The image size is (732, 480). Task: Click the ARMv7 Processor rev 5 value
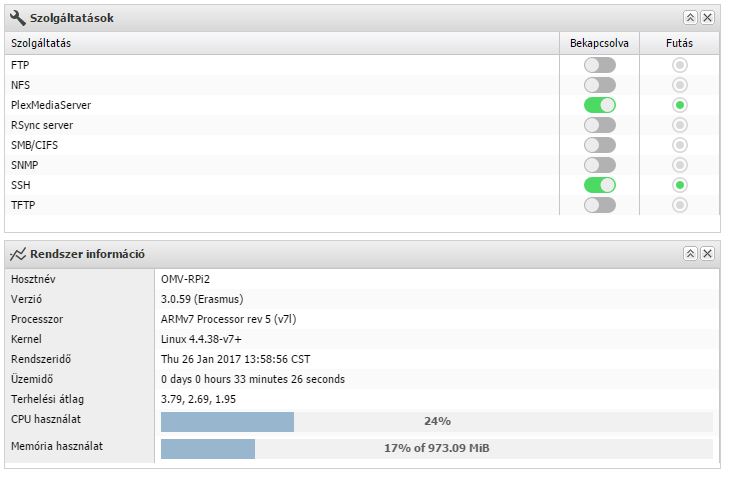pyautogui.click(x=229, y=319)
